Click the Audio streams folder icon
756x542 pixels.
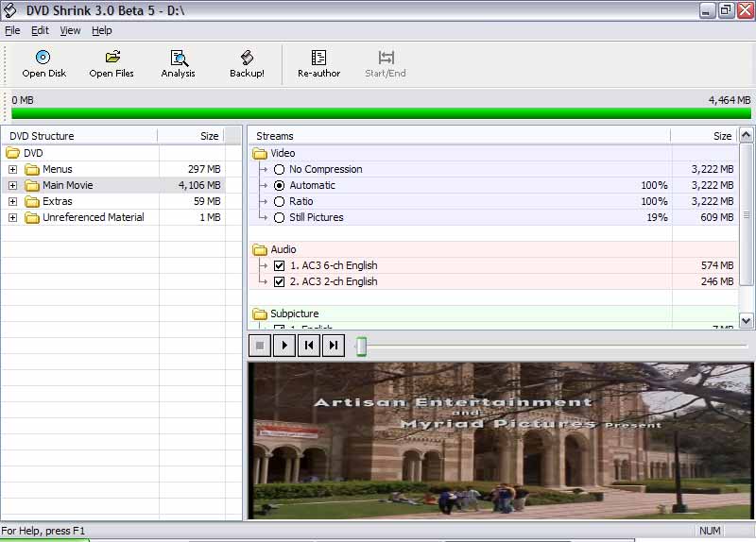(260, 249)
